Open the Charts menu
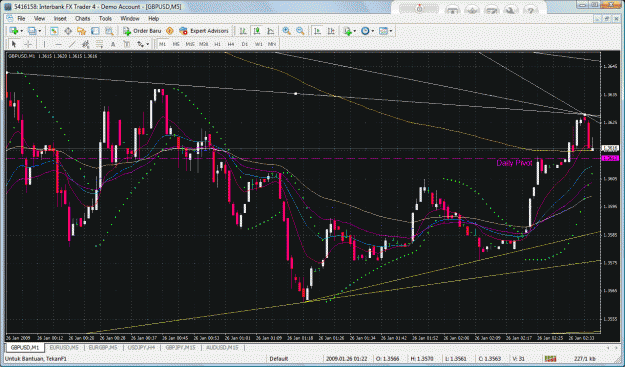Viewport: 625px width, 367px height. click(83, 19)
